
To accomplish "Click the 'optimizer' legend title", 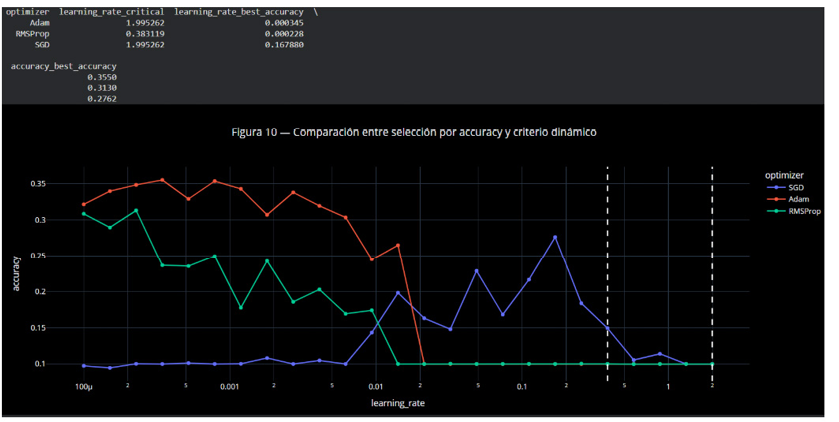I will (784, 175).
